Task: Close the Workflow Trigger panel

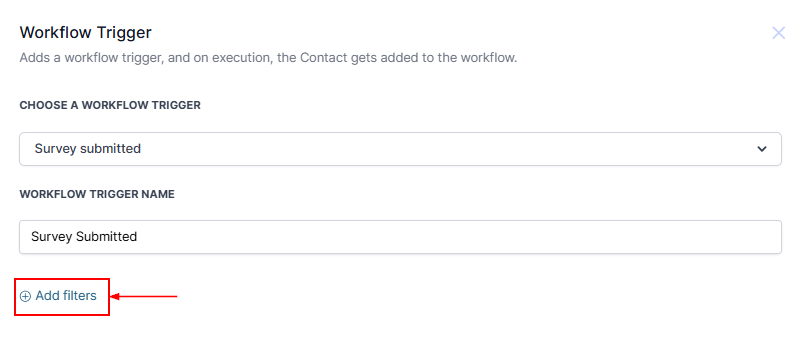Action: pyautogui.click(x=778, y=33)
